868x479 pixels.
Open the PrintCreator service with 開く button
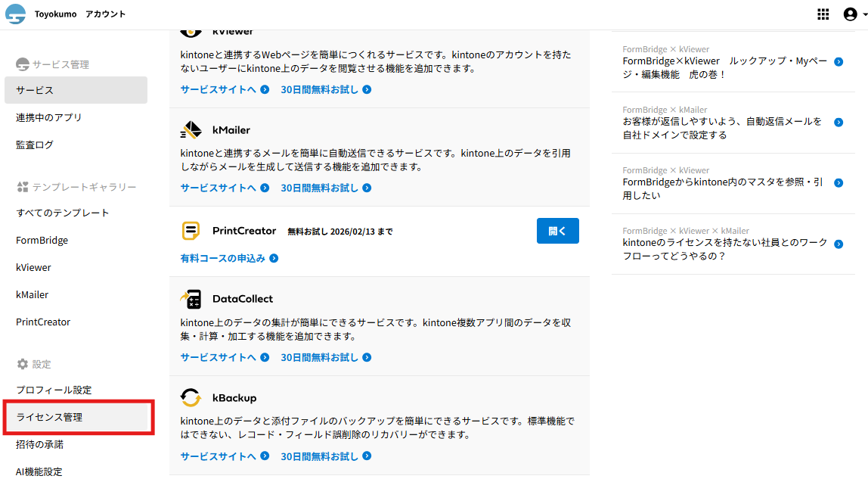pos(557,231)
